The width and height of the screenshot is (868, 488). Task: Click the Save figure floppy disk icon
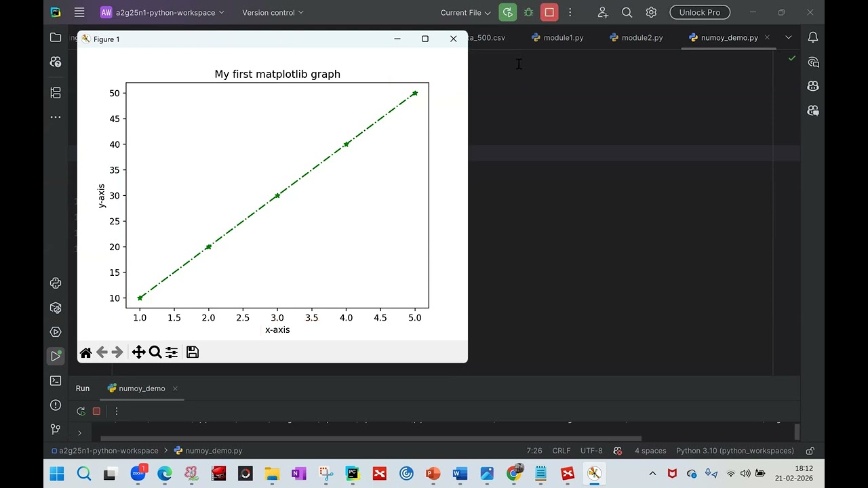(x=193, y=352)
